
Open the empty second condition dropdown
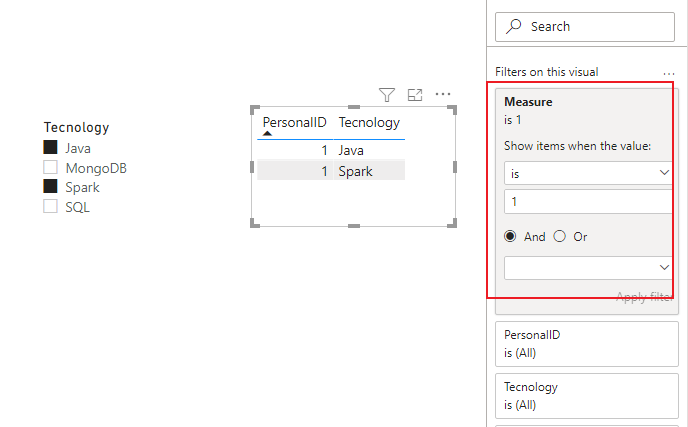pyautogui.click(x=588, y=268)
